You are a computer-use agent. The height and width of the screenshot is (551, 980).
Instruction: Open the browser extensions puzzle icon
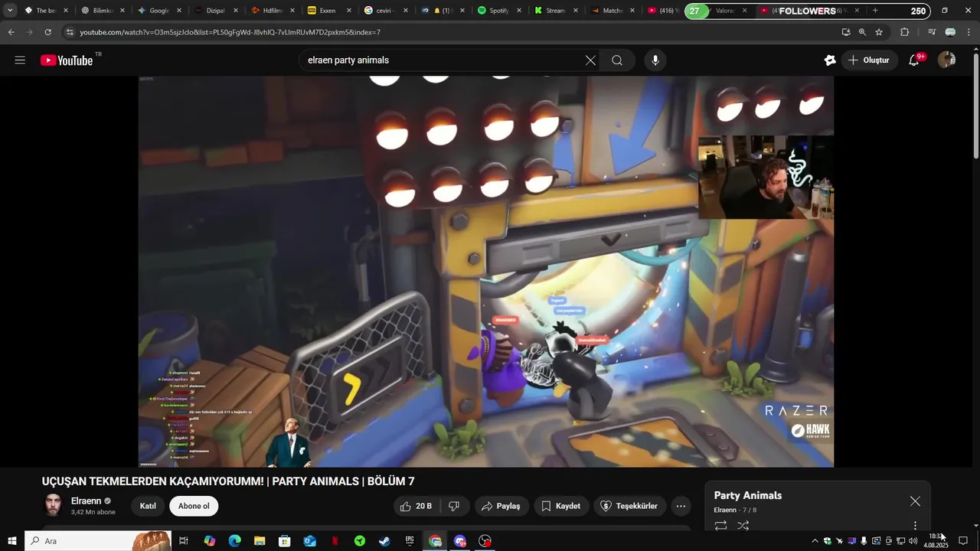(x=905, y=32)
